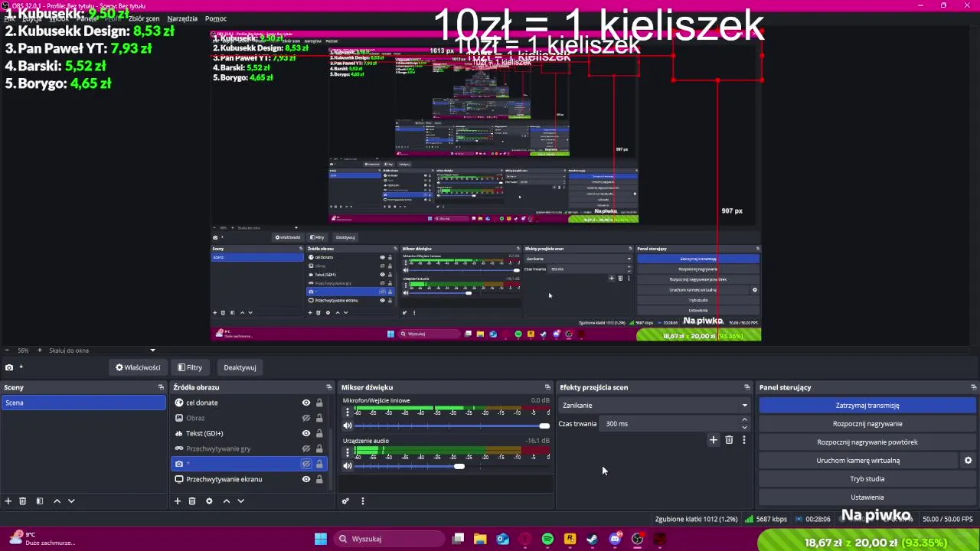Open Urządzenie audio options menu dots
The width and height of the screenshot is (980, 551).
click(347, 453)
